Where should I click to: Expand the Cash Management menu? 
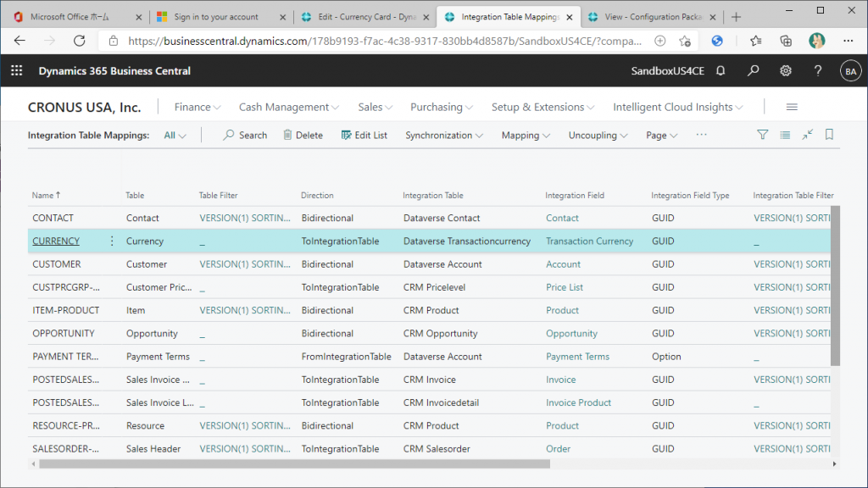point(288,107)
